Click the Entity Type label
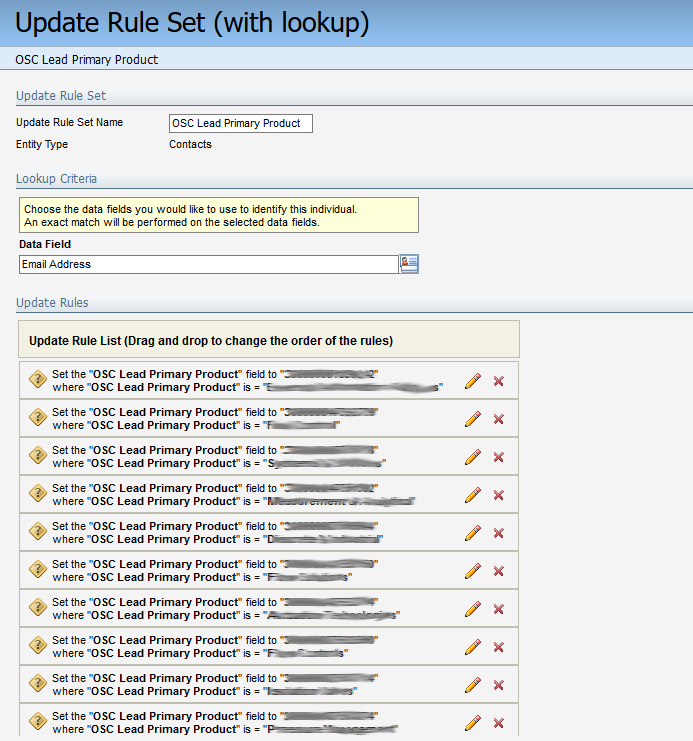 (x=42, y=144)
